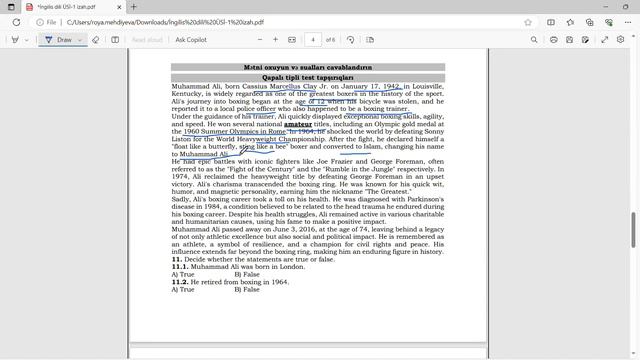
Task: Click Ask Copilot
Action: (x=191, y=40)
